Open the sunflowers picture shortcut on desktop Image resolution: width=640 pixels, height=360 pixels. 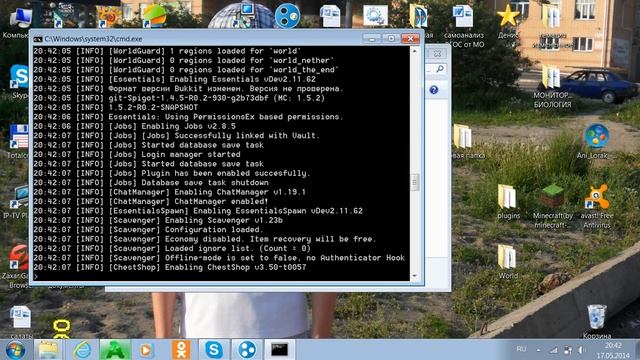pos(108,16)
